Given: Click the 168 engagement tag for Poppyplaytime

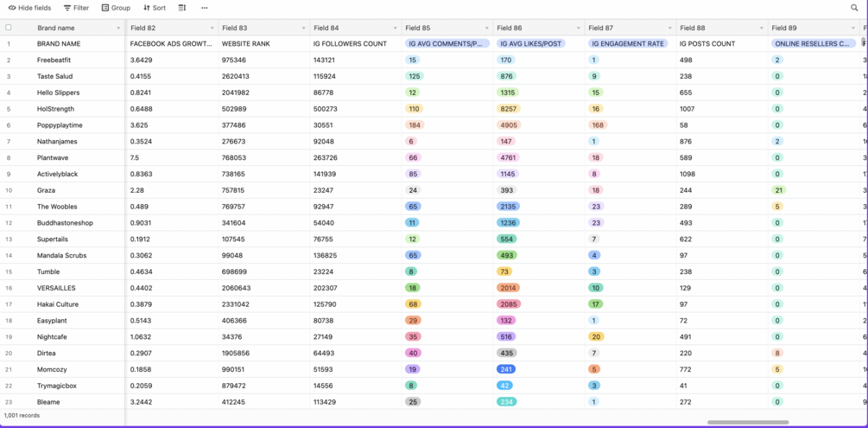Looking at the screenshot, I should click(598, 125).
